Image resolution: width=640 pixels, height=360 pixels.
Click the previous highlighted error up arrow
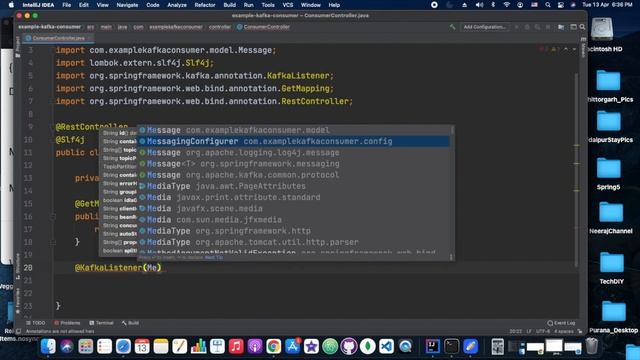566,49
